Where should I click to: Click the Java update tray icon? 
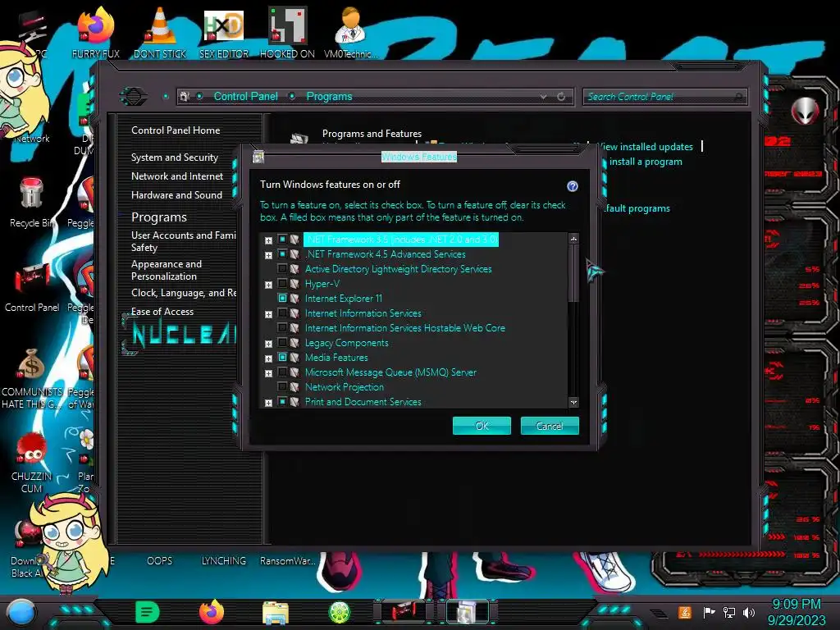(x=685, y=612)
